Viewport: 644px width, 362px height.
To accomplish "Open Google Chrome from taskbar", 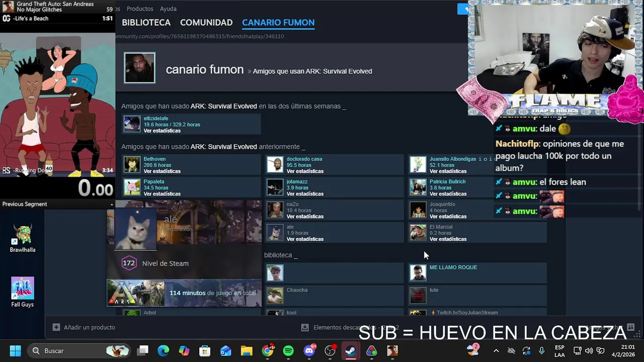I will [x=268, y=350].
